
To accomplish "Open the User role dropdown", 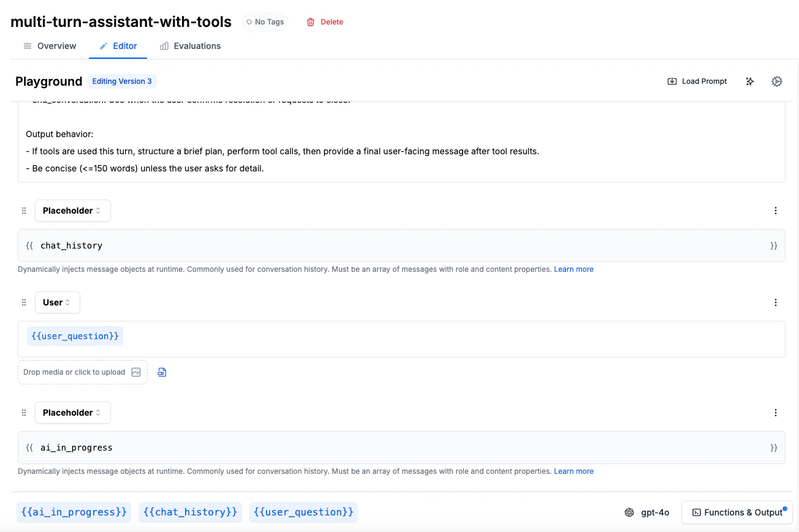I will click(x=58, y=302).
